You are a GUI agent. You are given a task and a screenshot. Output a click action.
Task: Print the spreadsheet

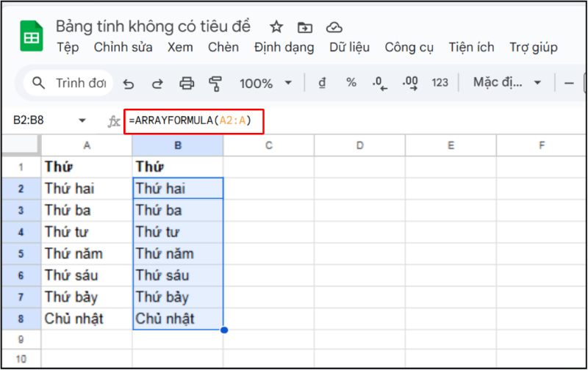(x=187, y=83)
